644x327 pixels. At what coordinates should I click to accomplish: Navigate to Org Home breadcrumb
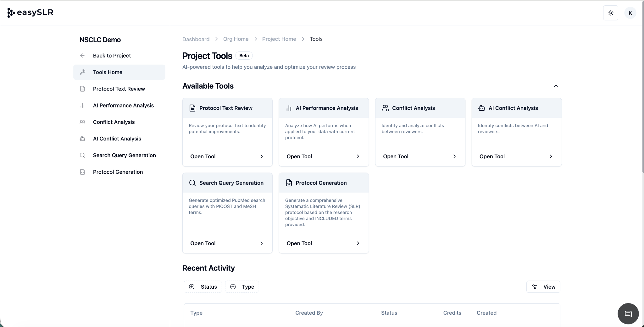point(236,39)
